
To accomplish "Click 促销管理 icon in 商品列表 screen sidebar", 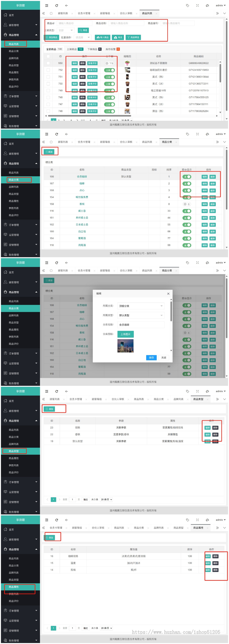I will point(6,116).
